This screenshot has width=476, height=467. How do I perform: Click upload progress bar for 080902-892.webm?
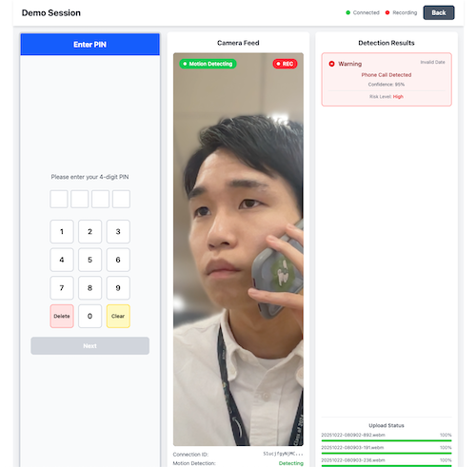click(x=387, y=440)
